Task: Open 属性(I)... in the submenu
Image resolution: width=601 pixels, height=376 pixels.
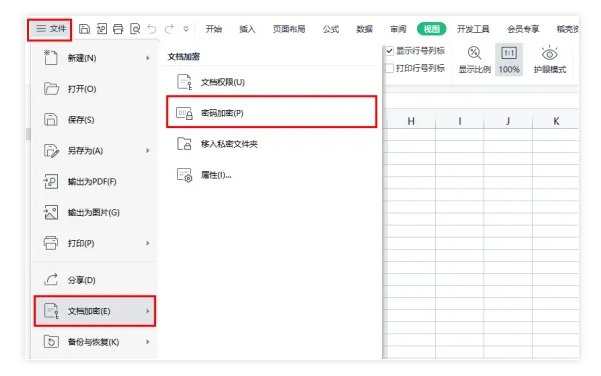Action: 271,176
